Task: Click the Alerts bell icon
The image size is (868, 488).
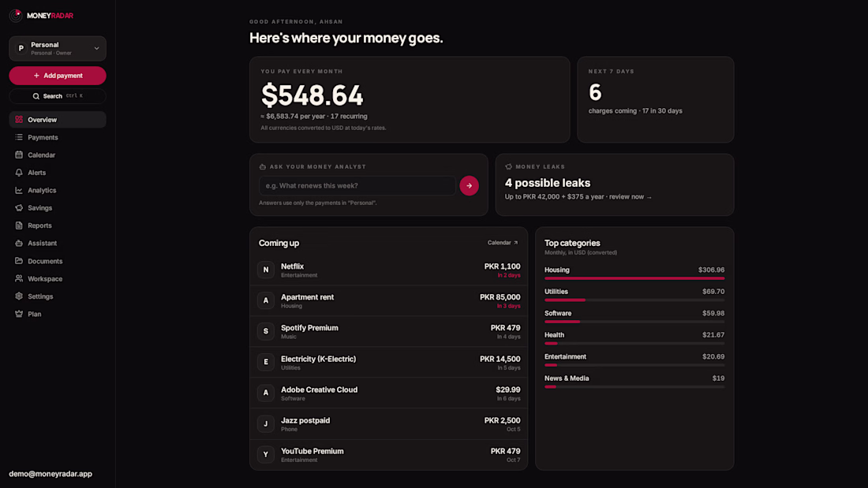Action: click(19, 173)
